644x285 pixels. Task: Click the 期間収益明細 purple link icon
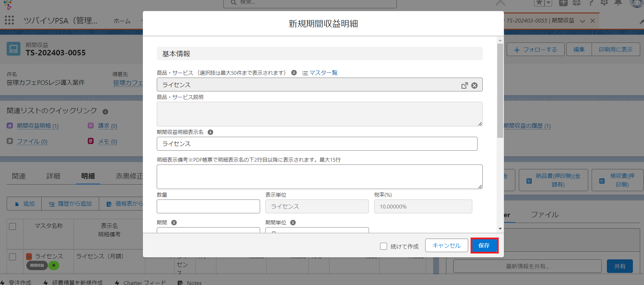(x=10, y=126)
